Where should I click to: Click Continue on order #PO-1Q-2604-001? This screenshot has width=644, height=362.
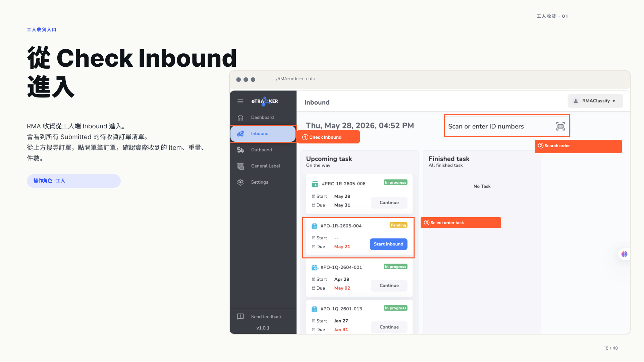[389, 286]
